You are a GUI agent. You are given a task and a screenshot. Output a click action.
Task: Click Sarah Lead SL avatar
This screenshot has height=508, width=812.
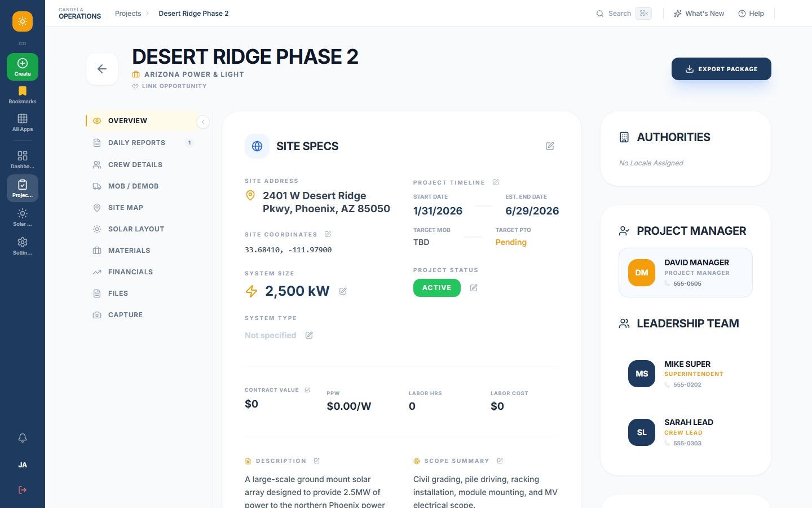tap(642, 432)
